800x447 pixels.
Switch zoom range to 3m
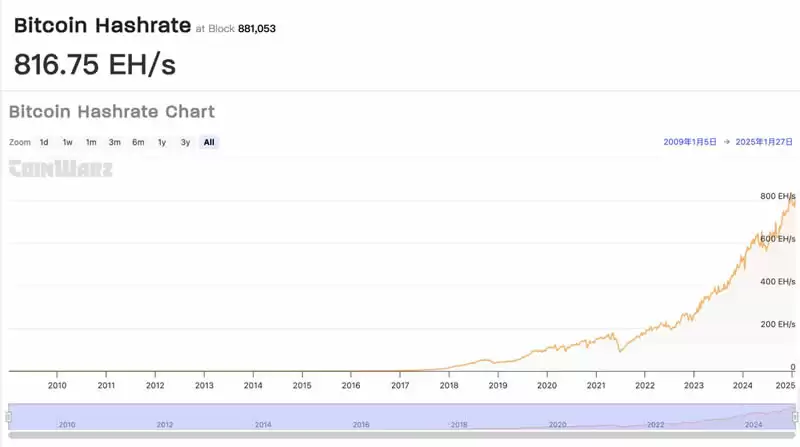pos(115,142)
